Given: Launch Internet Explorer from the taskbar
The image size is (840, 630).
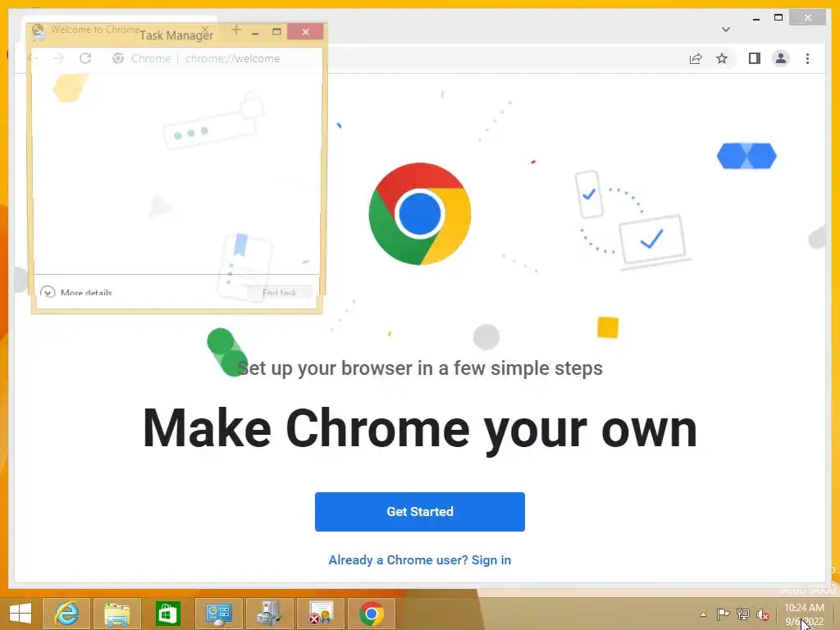Looking at the screenshot, I should (x=66, y=614).
